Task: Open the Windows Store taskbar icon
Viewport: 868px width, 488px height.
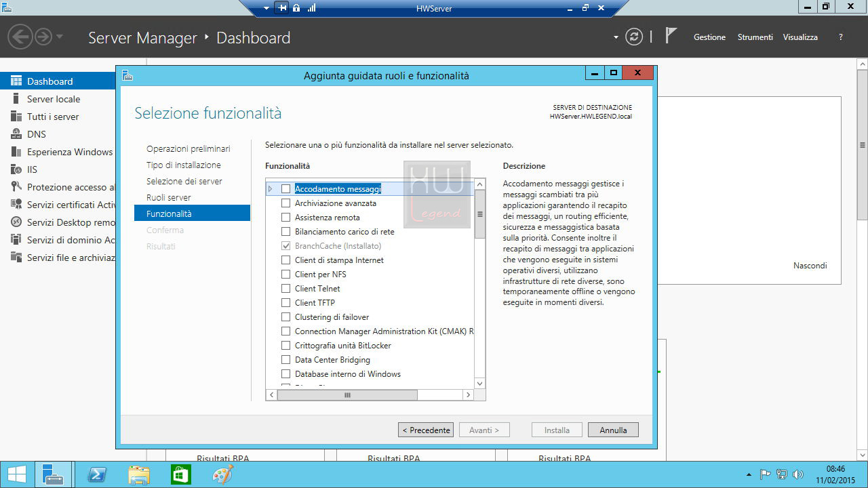Action: coord(181,475)
